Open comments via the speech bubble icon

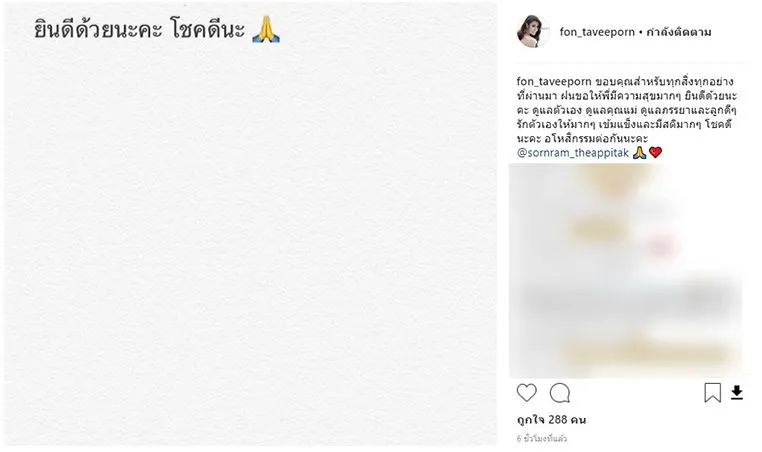tap(560, 393)
